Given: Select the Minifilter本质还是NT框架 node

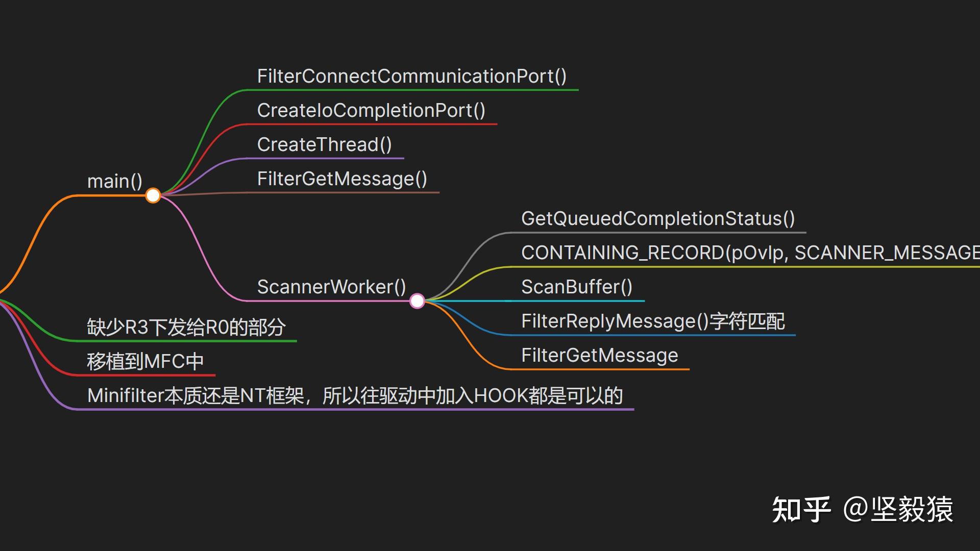Looking at the screenshot, I should (x=354, y=395).
